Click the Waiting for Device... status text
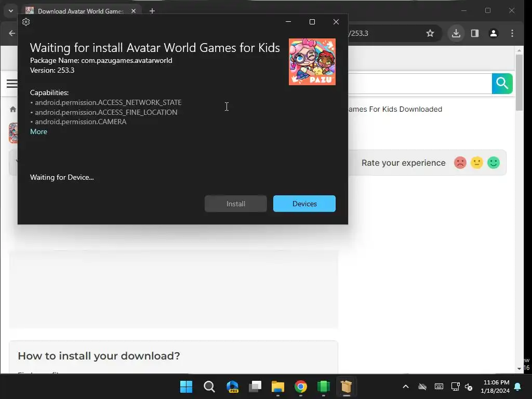 click(62, 178)
